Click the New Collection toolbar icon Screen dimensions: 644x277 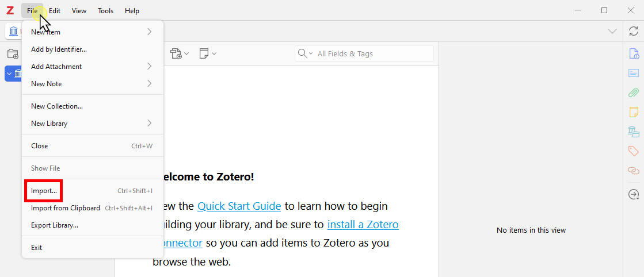coord(12,54)
